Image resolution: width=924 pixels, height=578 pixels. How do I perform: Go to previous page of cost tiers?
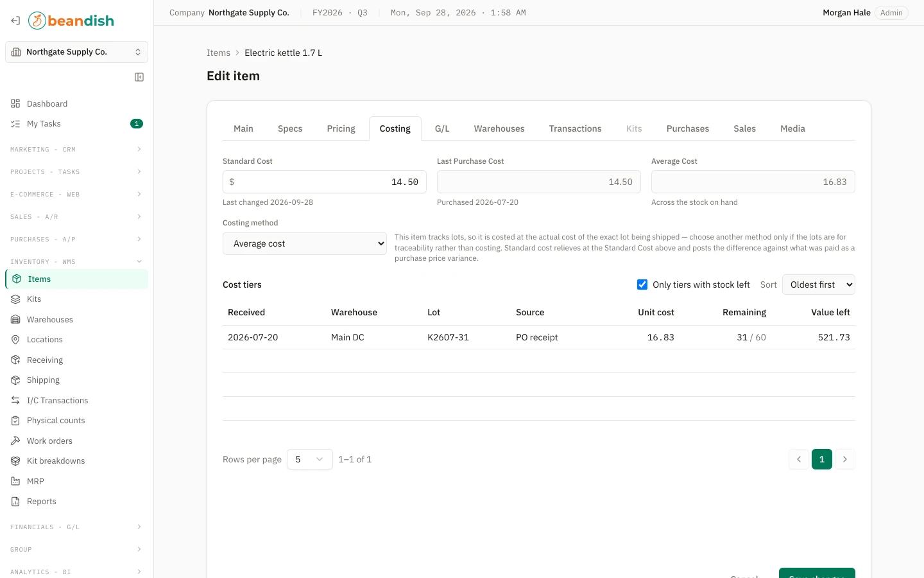[799, 459]
